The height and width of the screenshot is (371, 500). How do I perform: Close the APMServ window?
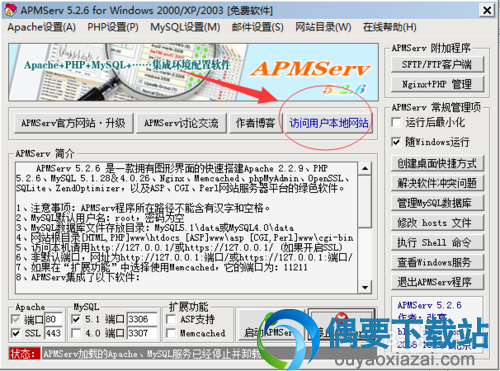487,10
